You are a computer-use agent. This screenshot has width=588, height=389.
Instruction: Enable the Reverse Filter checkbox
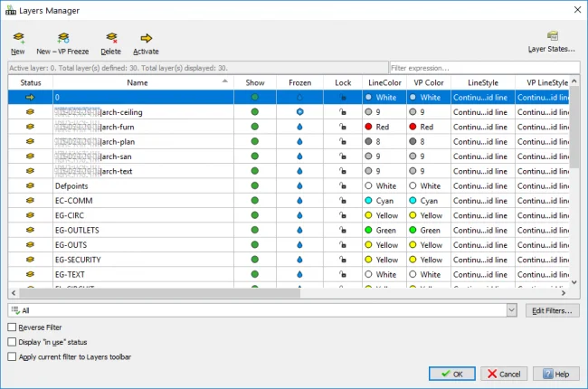pyautogui.click(x=12, y=327)
